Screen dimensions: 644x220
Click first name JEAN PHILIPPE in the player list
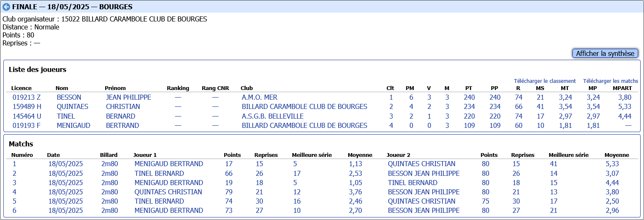pyautogui.click(x=128, y=97)
